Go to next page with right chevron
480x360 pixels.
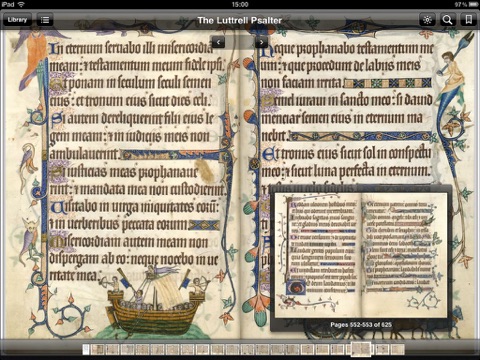[261, 42]
